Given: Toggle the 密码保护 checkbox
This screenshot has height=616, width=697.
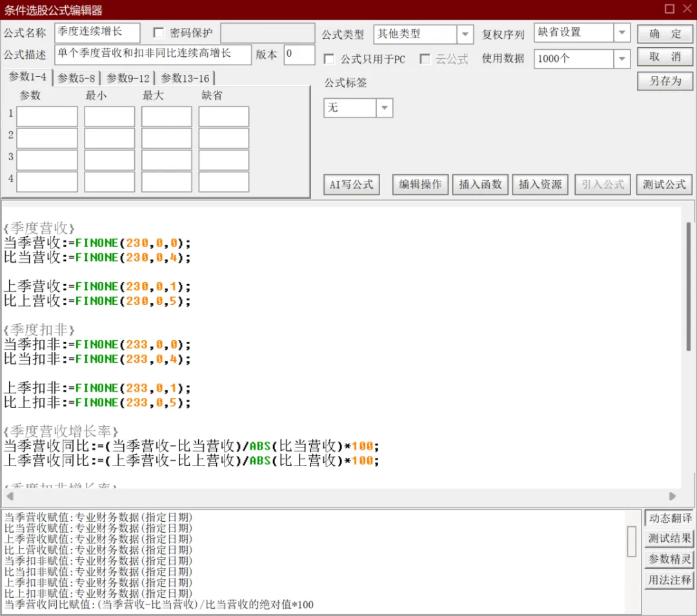Looking at the screenshot, I should [158, 32].
